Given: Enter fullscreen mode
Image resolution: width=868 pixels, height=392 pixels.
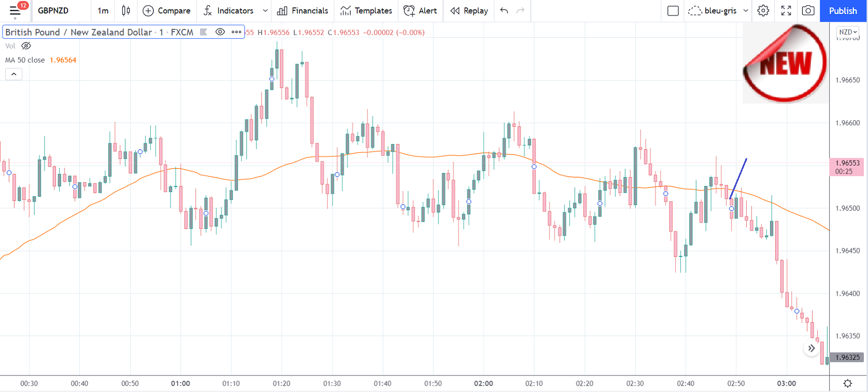Looking at the screenshot, I should 786,10.
